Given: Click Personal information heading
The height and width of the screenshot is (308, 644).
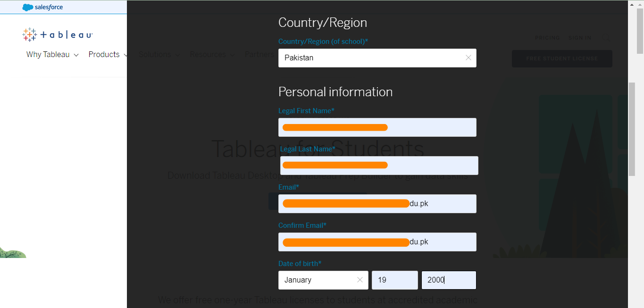Looking at the screenshot, I should pos(335,92).
